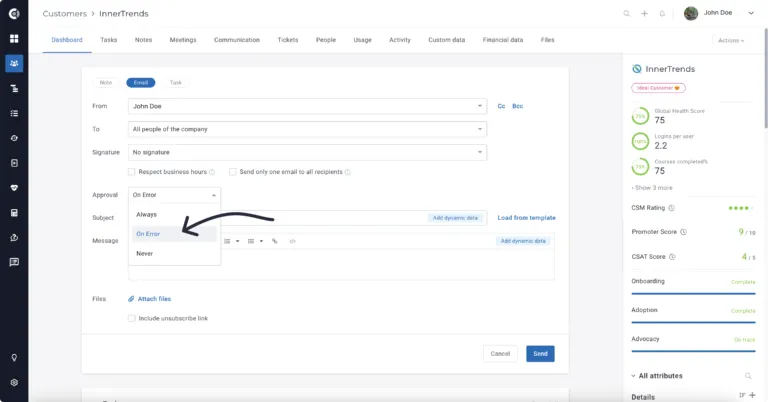Open the help question icon in sidebar

point(14,237)
